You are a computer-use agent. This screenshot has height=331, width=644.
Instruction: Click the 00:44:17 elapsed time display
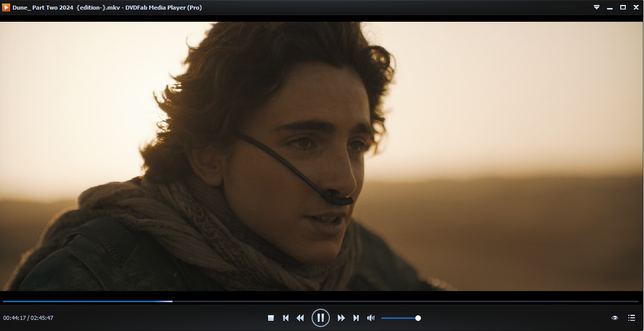pyautogui.click(x=14, y=318)
